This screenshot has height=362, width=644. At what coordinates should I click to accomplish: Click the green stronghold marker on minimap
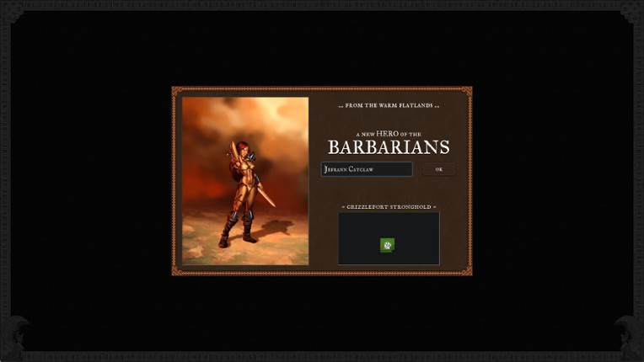coord(387,245)
